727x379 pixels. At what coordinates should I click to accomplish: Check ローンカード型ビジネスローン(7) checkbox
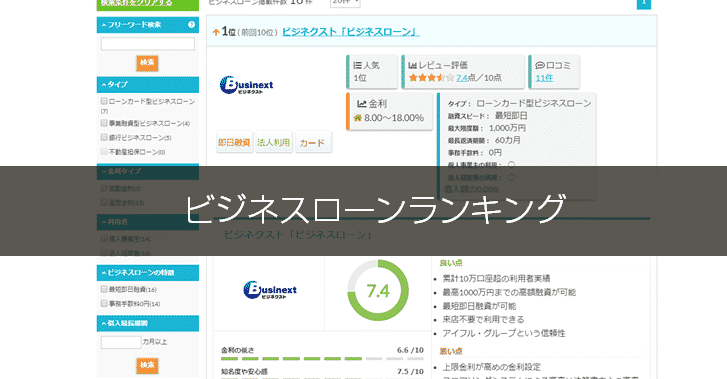pyautogui.click(x=104, y=101)
